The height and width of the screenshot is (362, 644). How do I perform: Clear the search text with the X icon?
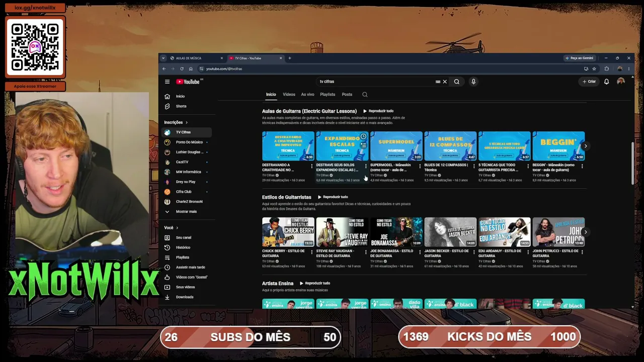(445, 81)
